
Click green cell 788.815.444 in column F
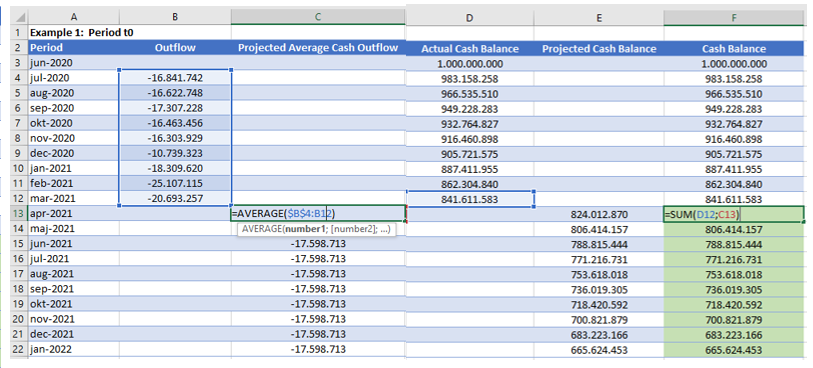click(734, 244)
